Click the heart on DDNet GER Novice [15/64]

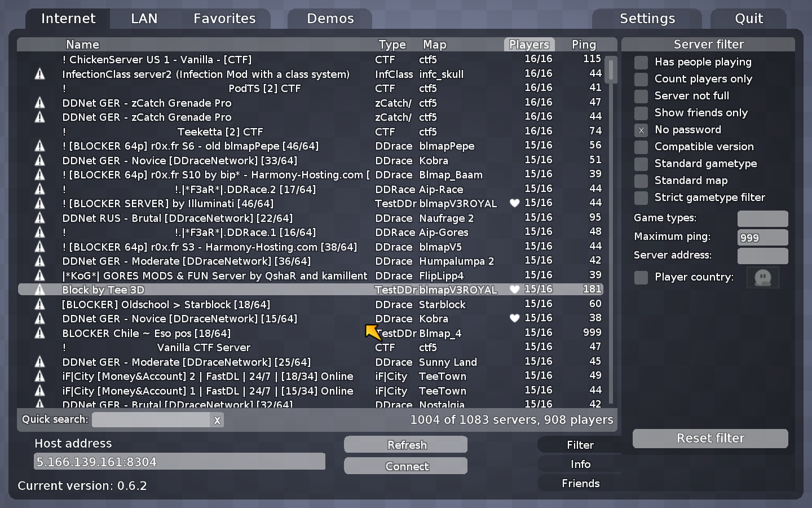point(514,318)
